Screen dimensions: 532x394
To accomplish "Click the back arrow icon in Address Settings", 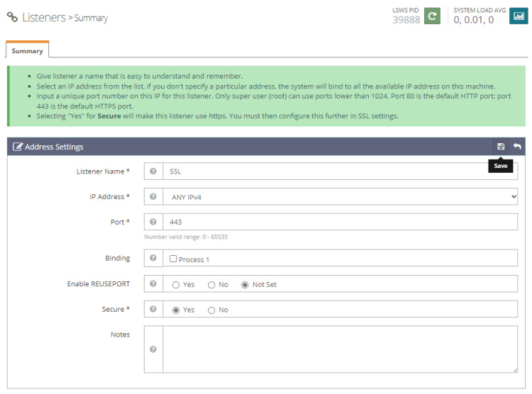I will click(x=517, y=147).
